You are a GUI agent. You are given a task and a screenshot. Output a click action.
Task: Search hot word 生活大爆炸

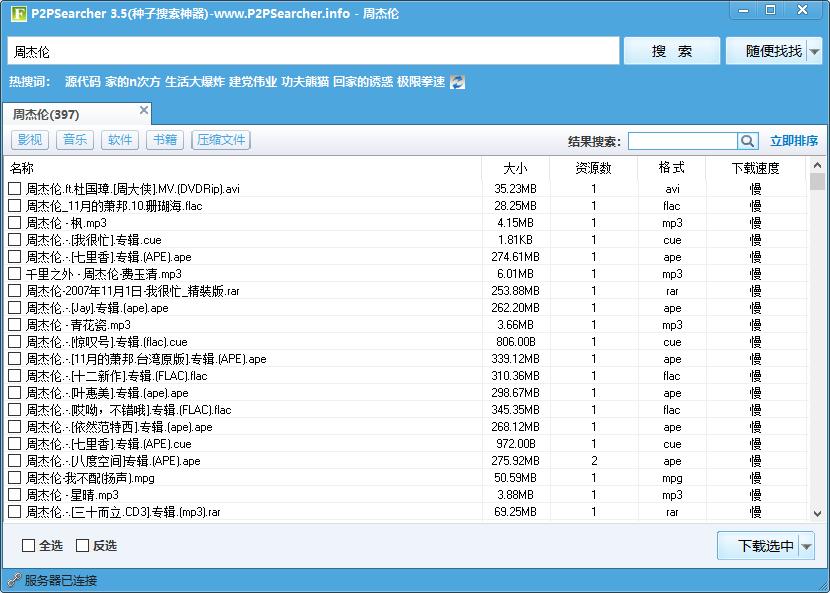pyautogui.click(x=195, y=82)
